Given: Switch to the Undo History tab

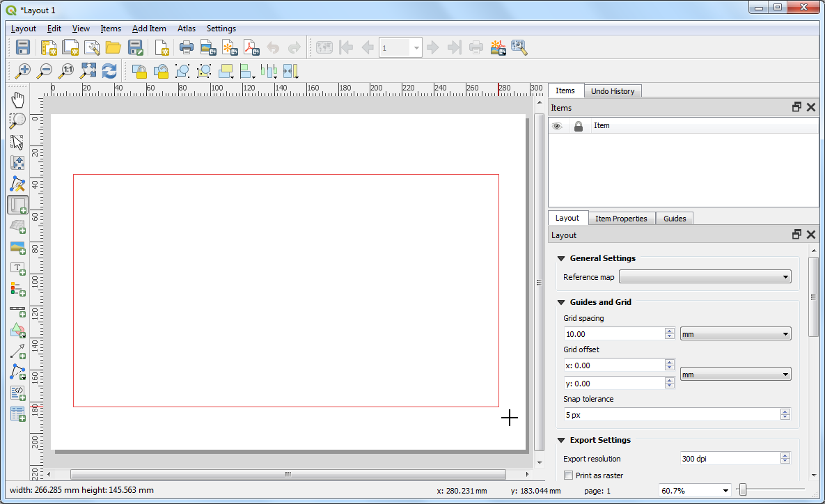Looking at the screenshot, I should tap(612, 91).
